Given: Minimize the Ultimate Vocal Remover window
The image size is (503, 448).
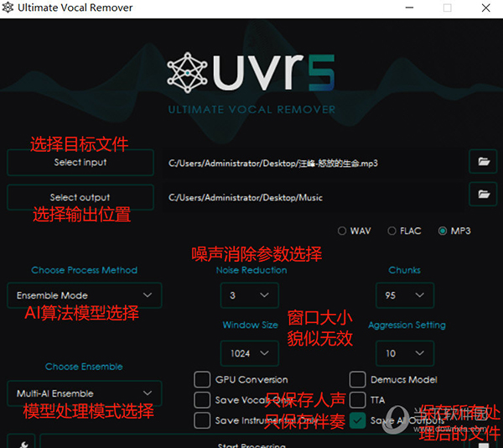Looking at the screenshot, I should [x=409, y=8].
